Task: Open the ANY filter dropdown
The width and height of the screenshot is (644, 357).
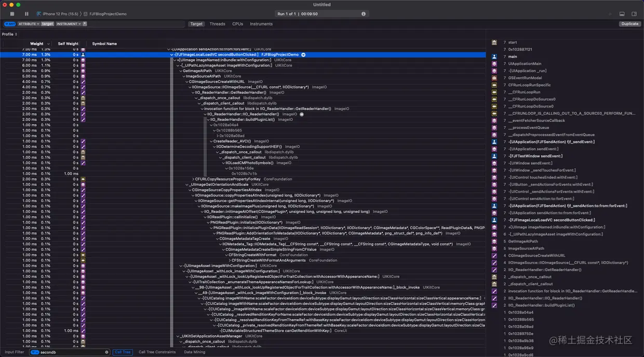Action: click(x=10, y=24)
